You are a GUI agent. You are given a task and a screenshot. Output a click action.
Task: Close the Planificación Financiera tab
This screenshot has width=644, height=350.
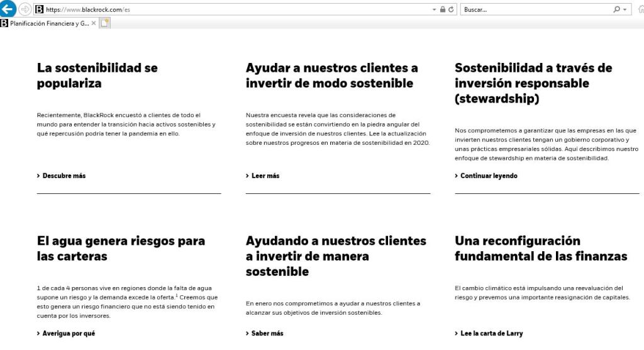coord(94,23)
